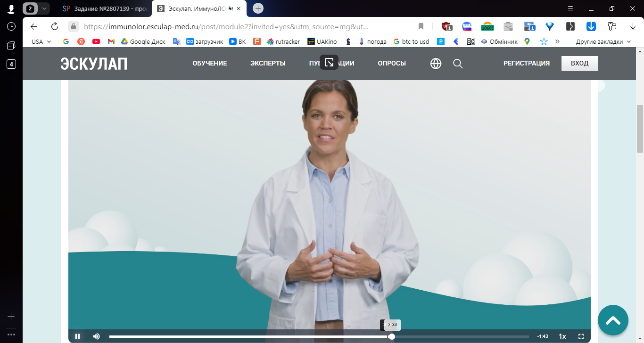
Task: Open the uBlock shield extension
Action: [x=446, y=26]
